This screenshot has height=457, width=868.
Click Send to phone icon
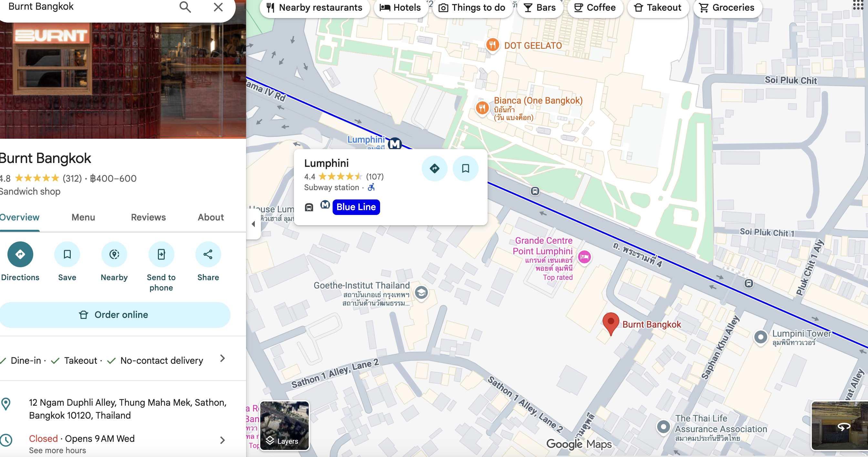161,254
